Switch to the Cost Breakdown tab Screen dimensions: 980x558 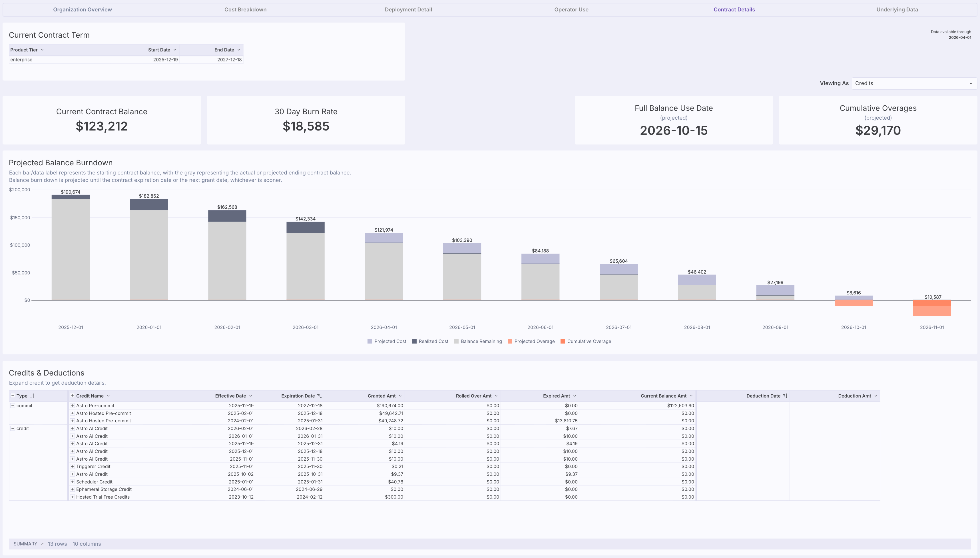(245, 9)
